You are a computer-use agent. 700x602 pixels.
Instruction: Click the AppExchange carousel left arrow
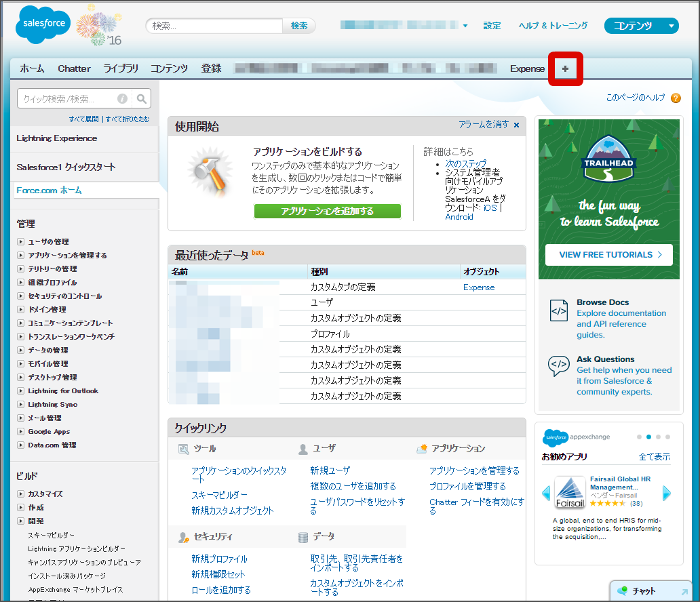(547, 493)
